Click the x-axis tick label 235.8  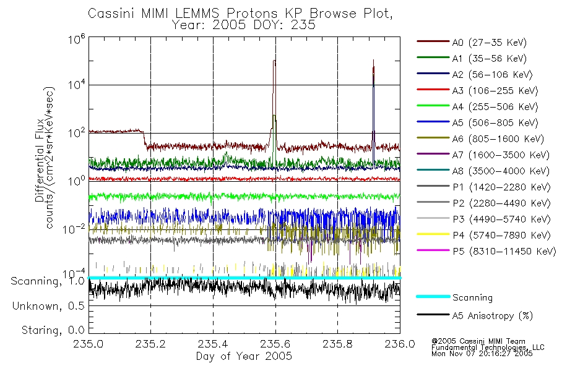(x=337, y=344)
